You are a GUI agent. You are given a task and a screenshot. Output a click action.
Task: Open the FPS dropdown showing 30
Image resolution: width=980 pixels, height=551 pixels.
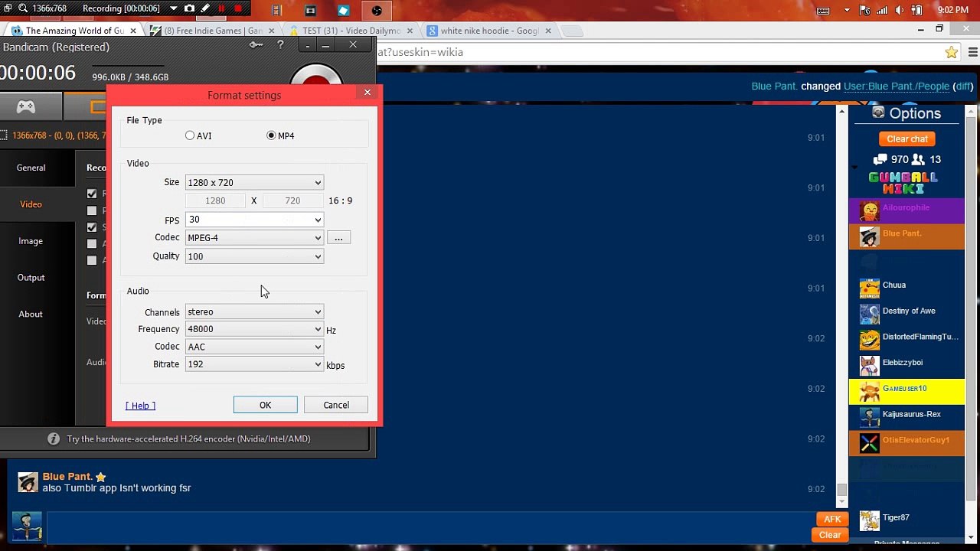(254, 220)
